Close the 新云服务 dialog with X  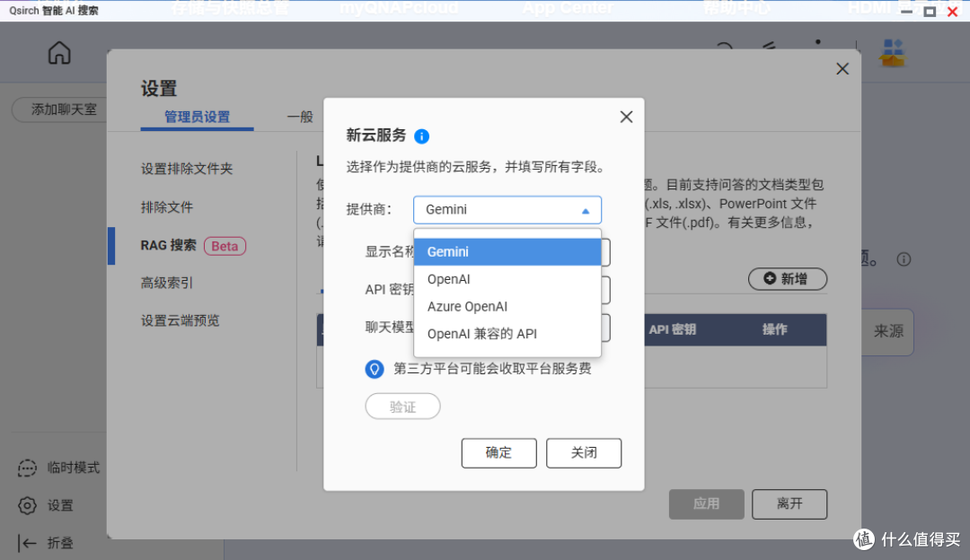coord(626,117)
